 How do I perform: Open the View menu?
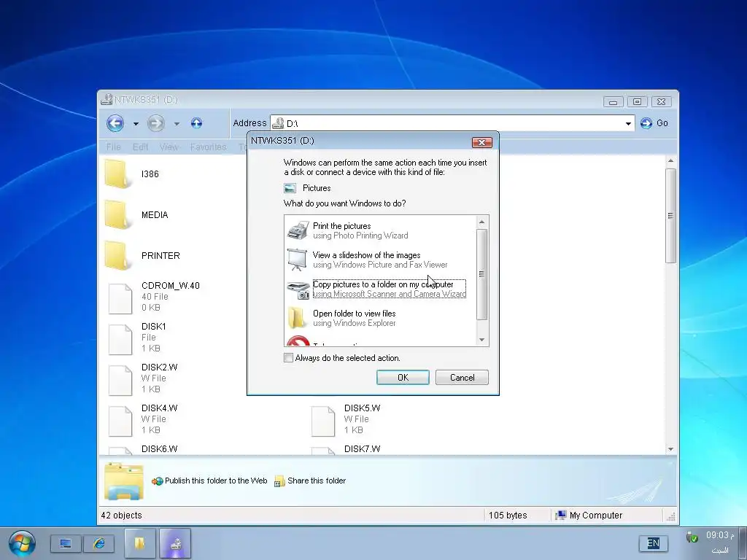[x=169, y=147]
